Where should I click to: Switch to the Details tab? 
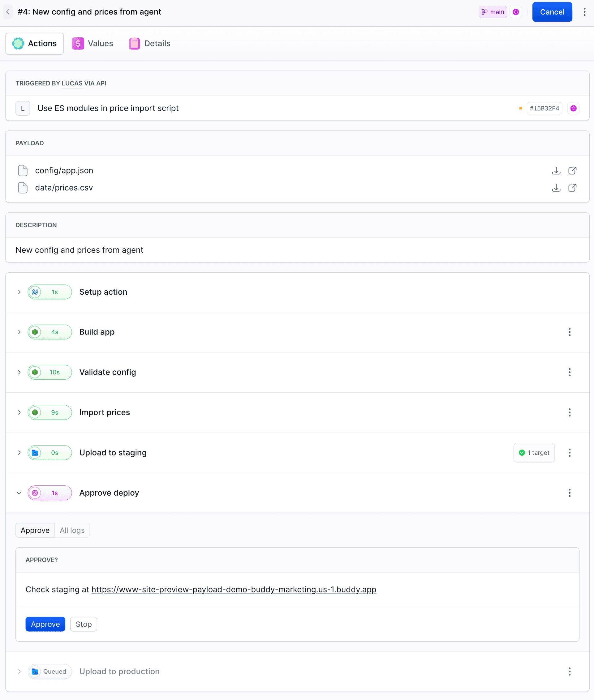click(149, 43)
